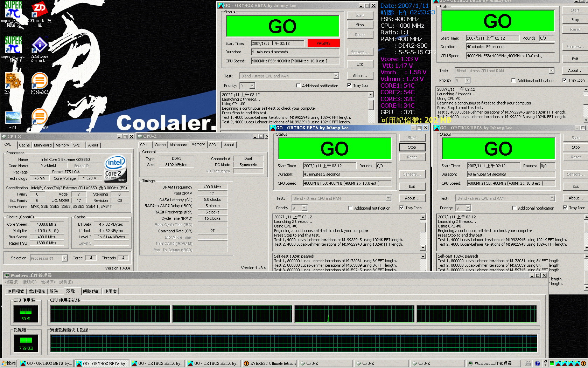The image size is (588, 368).
Task: Click the EVEREST Ultimate Edition taskbar button
Action: tap(270, 363)
